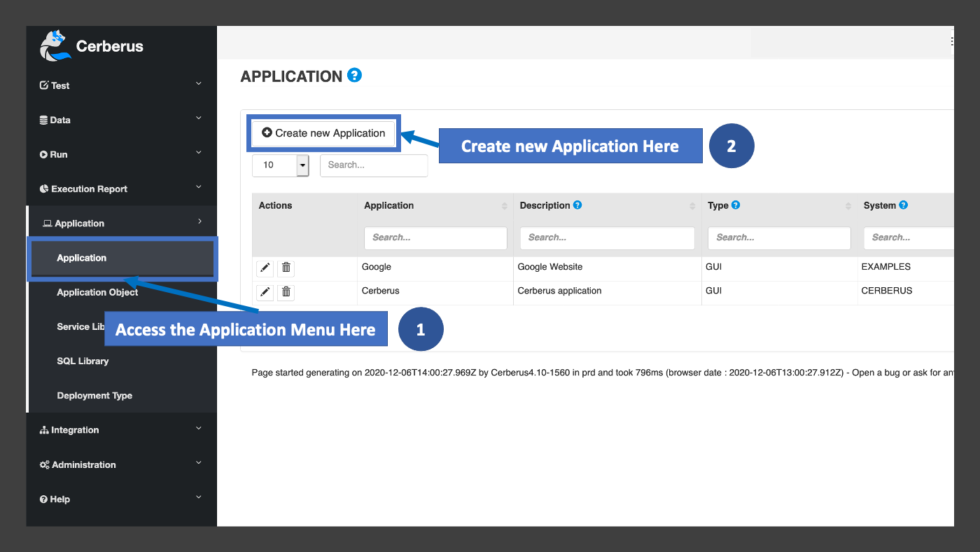The height and width of the screenshot is (552, 980).
Task: Expand the Run menu chevron
Action: point(199,153)
